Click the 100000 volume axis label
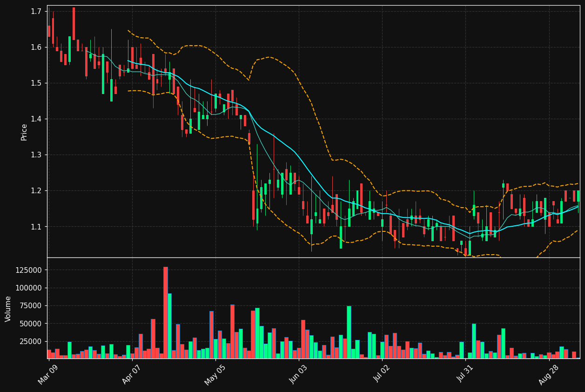 [x=29, y=288]
